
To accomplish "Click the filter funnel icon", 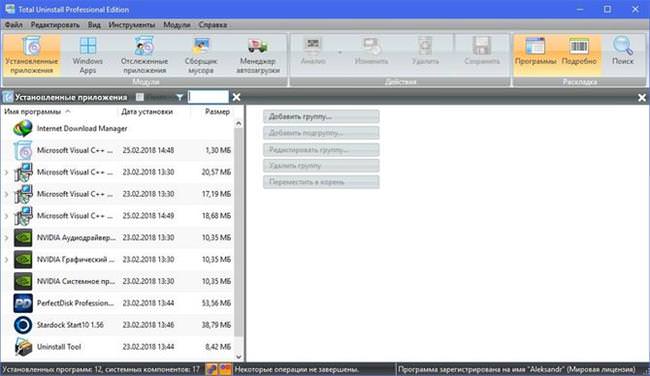I will (x=179, y=97).
